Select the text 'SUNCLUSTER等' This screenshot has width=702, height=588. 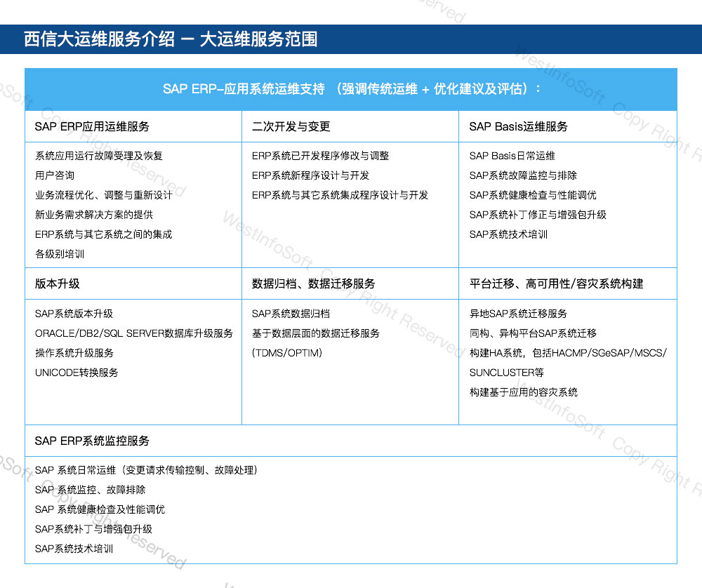point(507,373)
